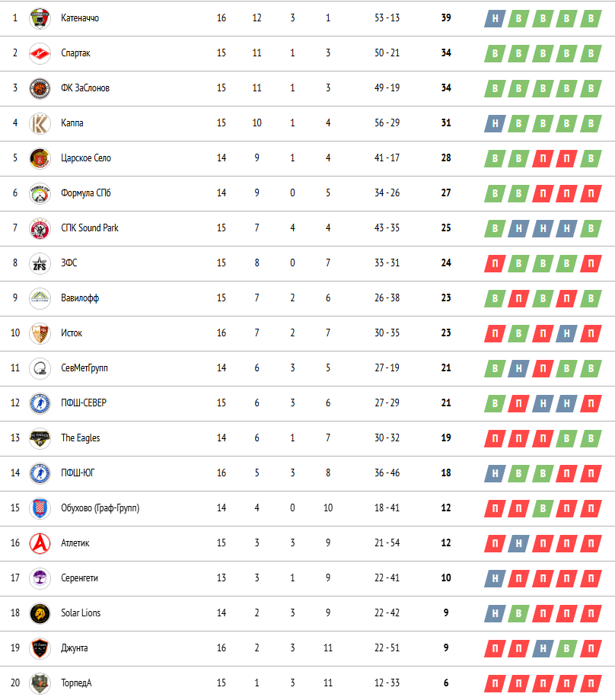Click the ЗФС star logo
This screenshot has height=700, width=615.
click(x=40, y=263)
